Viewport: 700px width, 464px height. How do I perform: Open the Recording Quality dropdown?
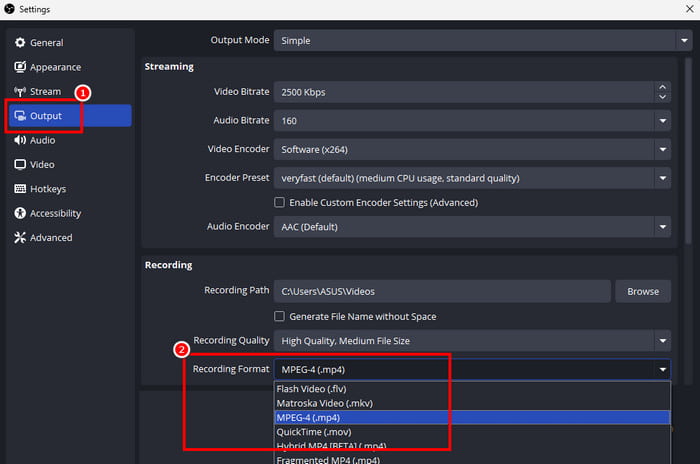(470, 341)
